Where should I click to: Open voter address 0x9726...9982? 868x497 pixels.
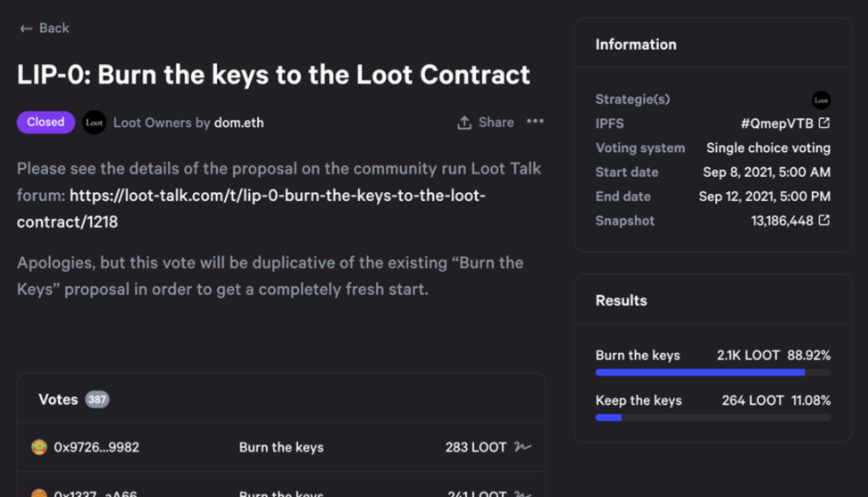pyautogui.click(x=96, y=447)
